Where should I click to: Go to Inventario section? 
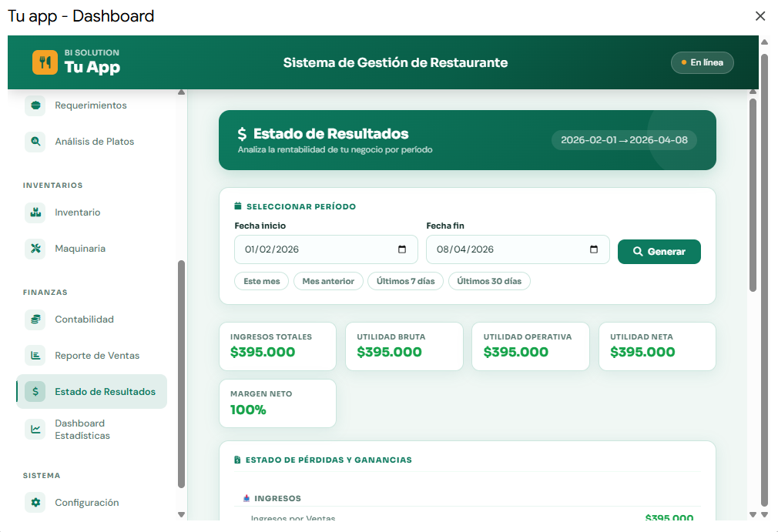pyautogui.click(x=92, y=212)
